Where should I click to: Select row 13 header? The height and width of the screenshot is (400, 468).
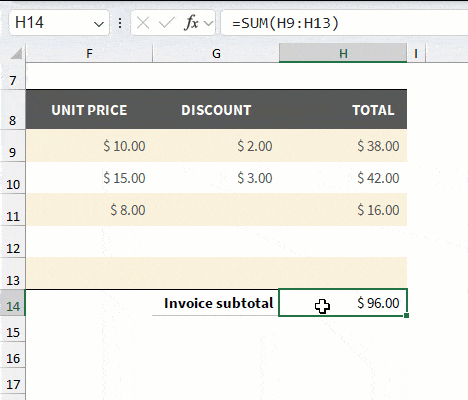(13, 274)
